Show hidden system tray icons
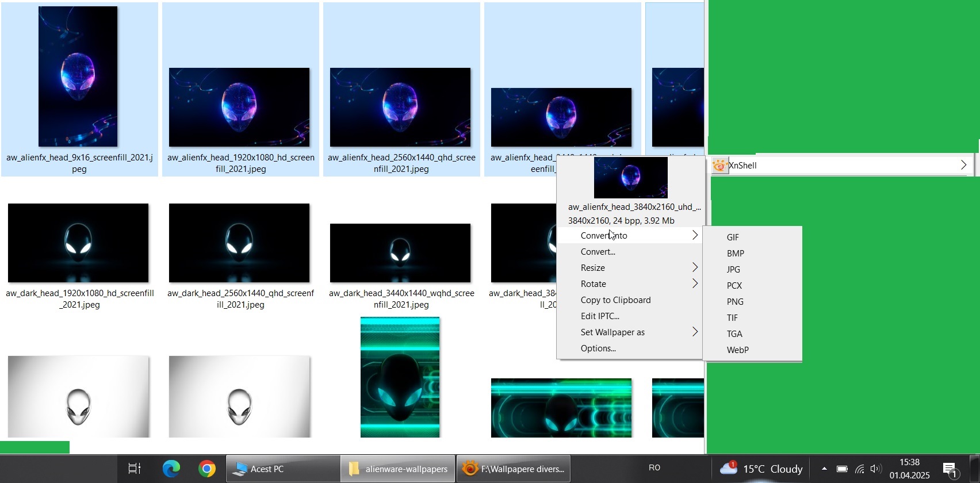 [824, 469]
